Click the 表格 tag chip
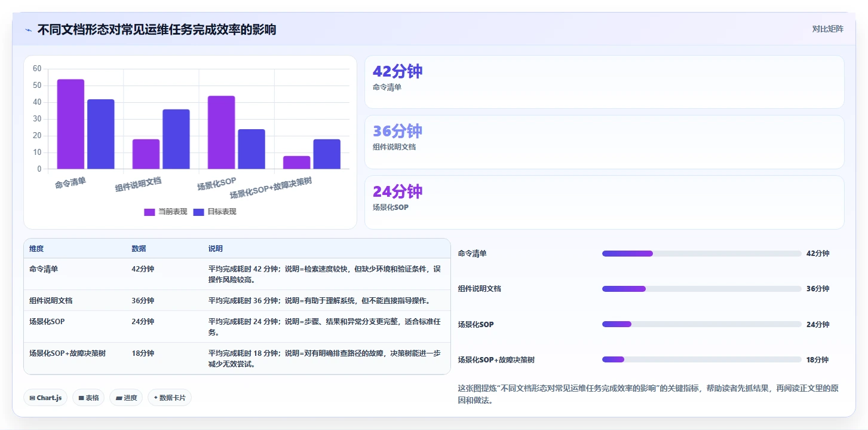Viewport: 868px width, 430px height. pyautogui.click(x=88, y=398)
